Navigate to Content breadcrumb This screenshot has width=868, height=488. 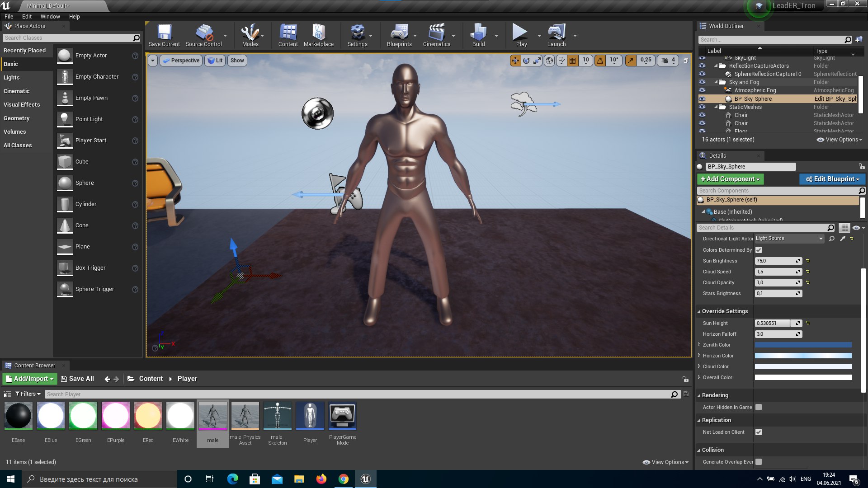click(x=151, y=379)
